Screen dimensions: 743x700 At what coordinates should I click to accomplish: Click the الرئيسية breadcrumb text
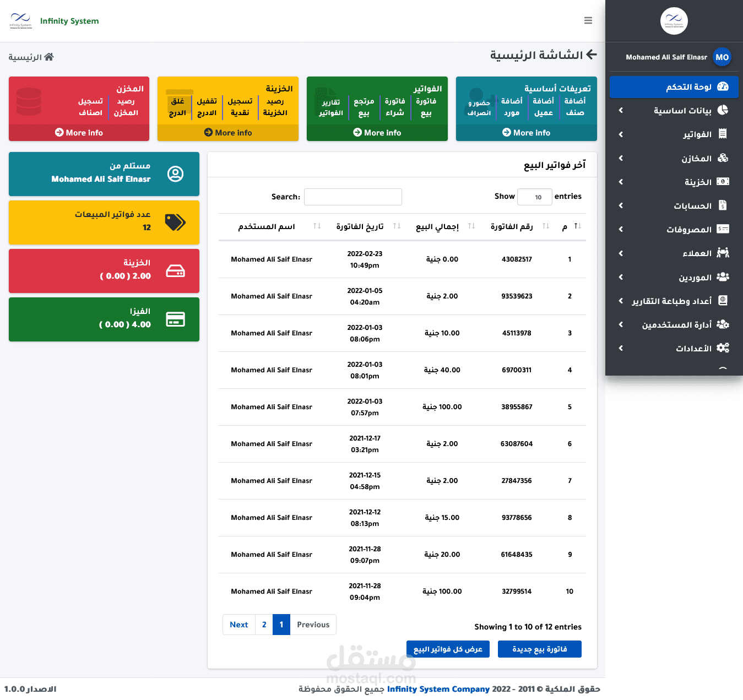coord(25,57)
